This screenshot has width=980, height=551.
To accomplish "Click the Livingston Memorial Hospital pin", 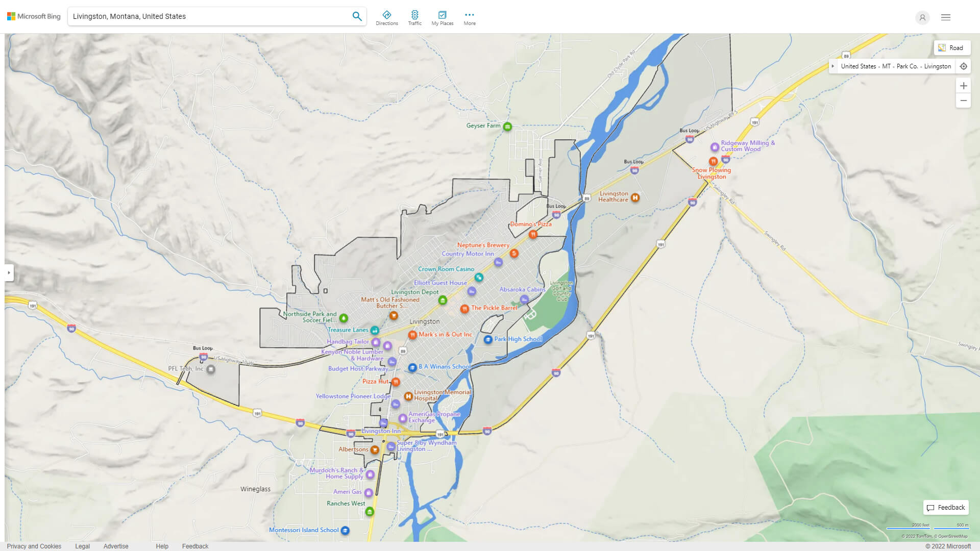I will click(x=408, y=396).
